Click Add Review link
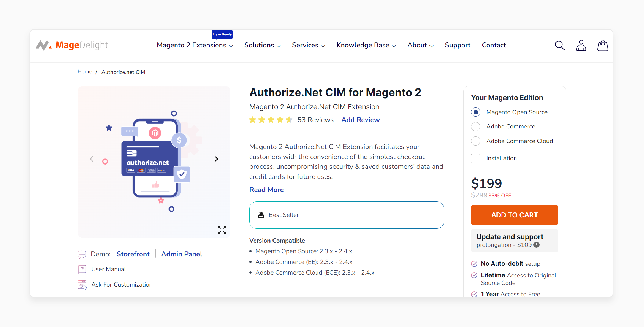Viewport: 644px width, 327px height. point(361,120)
